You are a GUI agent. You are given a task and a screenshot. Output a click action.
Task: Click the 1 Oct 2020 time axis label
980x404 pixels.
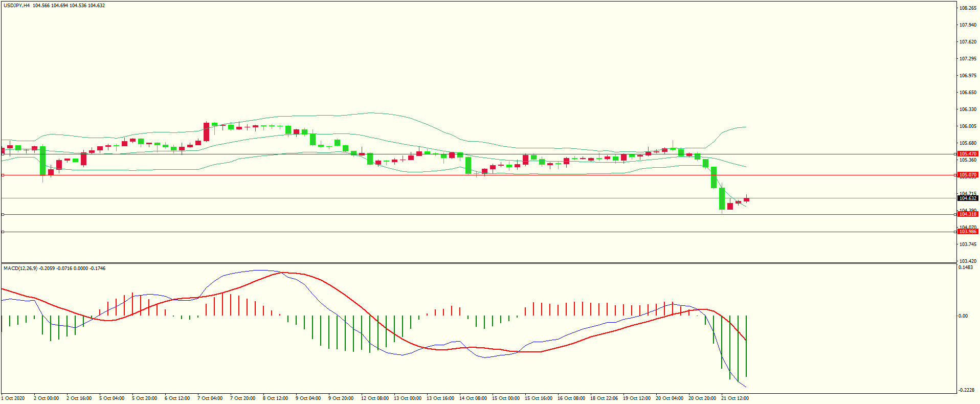point(13,398)
